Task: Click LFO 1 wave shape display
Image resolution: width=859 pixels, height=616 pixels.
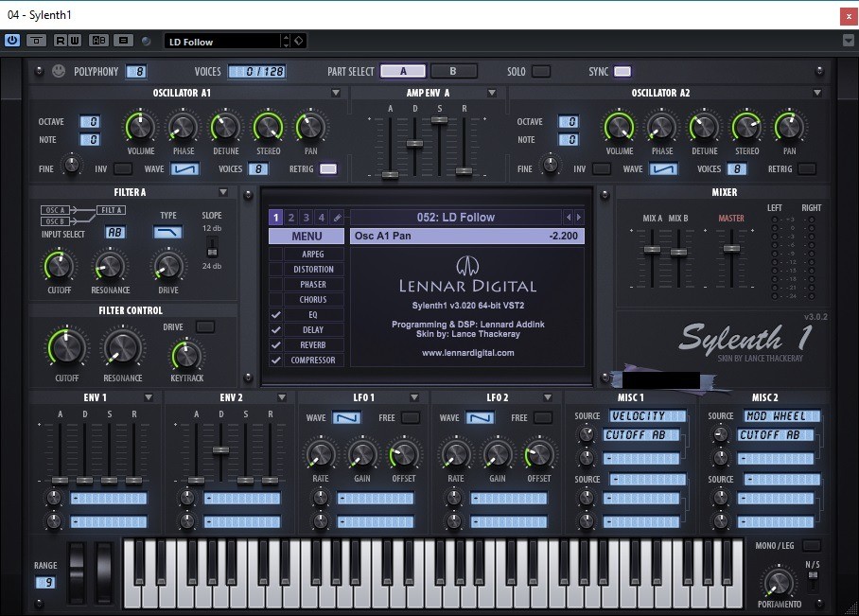Action: pyautogui.click(x=346, y=418)
